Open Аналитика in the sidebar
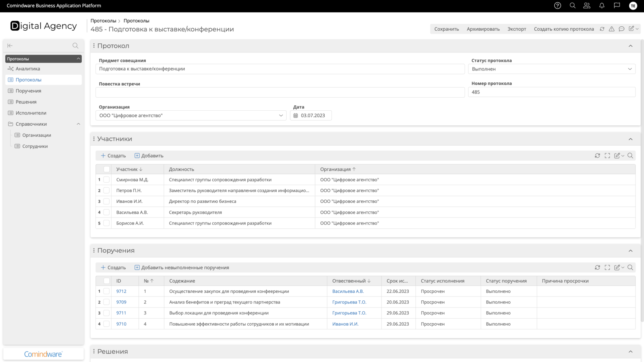Viewport: 644px width, 362px height. 28,69
